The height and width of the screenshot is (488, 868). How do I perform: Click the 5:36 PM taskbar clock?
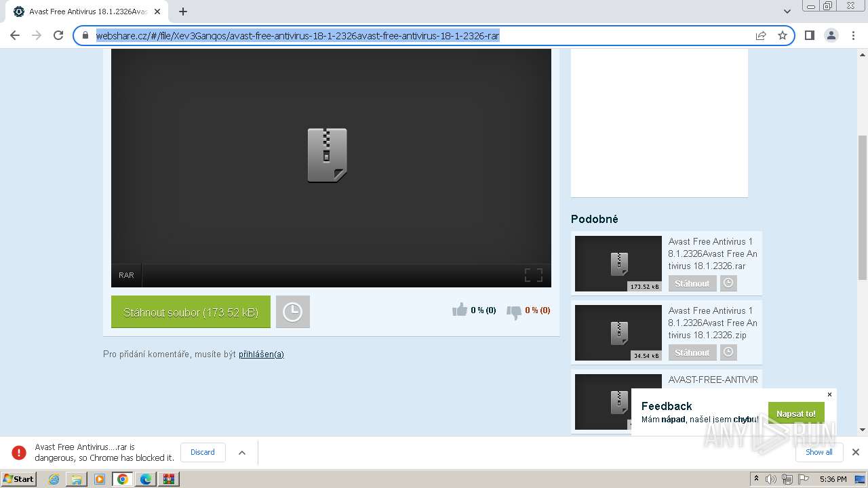tap(833, 479)
